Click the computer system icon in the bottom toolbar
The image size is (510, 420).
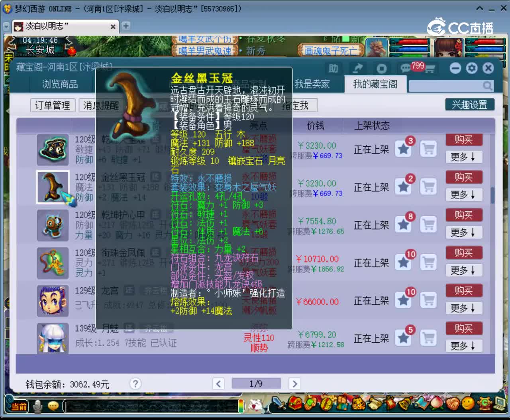click(500, 403)
